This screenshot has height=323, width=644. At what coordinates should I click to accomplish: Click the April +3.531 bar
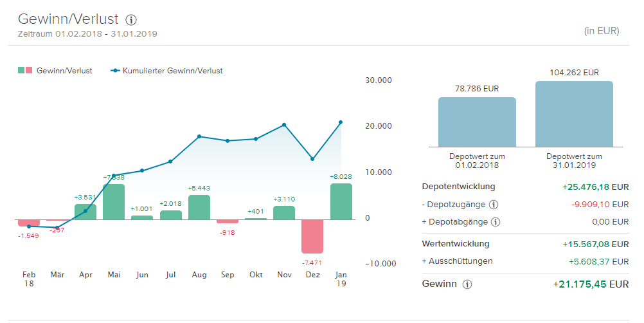(x=85, y=212)
